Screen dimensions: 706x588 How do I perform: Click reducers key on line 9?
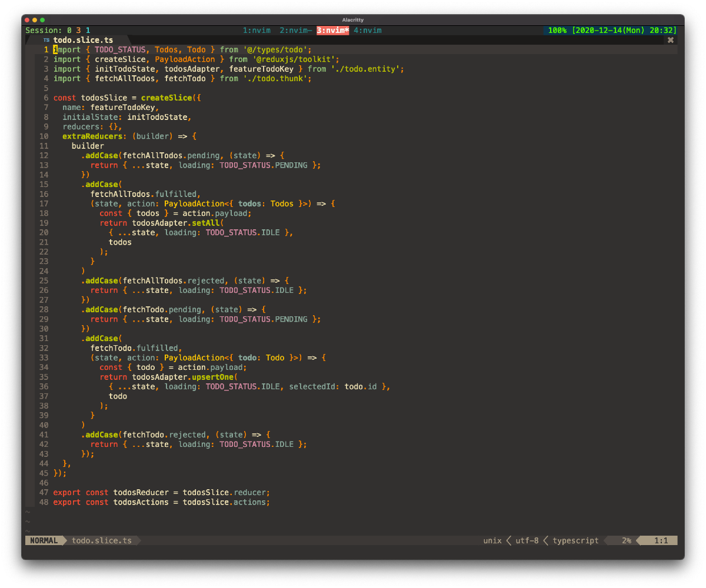pos(81,126)
